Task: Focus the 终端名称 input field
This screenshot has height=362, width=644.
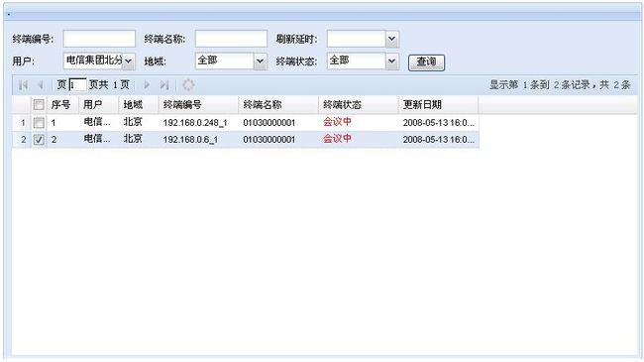Action: pyautogui.click(x=231, y=39)
